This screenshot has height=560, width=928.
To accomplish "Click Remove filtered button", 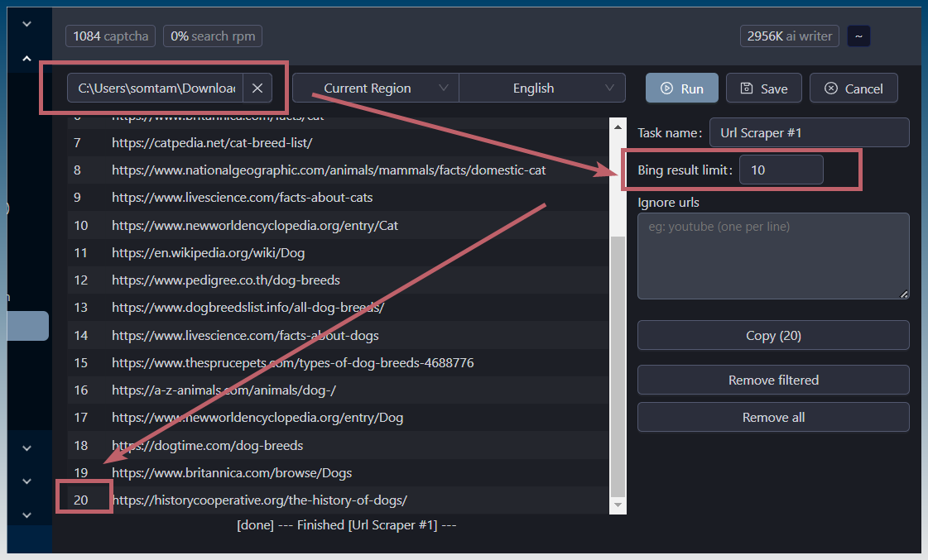I will 772,380.
